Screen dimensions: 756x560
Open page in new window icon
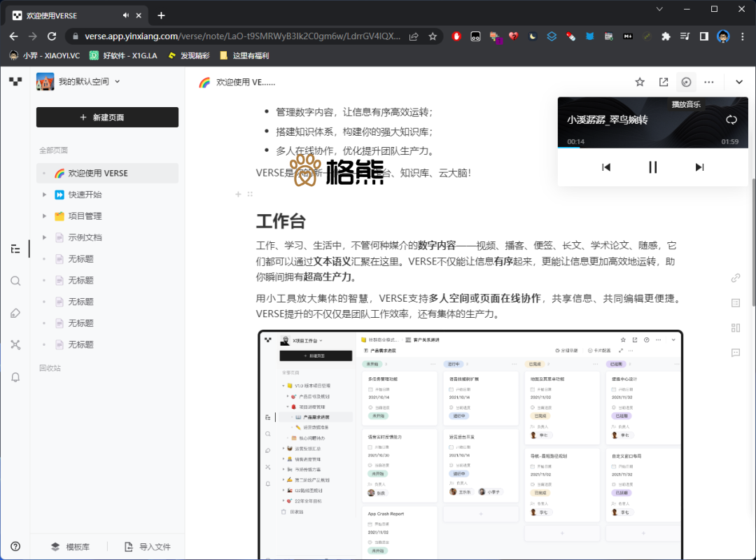pyautogui.click(x=664, y=82)
